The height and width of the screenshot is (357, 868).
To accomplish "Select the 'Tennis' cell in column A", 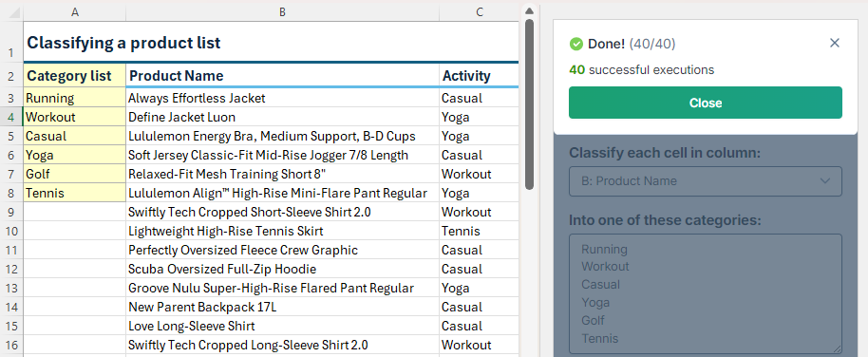I will pos(75,193).
